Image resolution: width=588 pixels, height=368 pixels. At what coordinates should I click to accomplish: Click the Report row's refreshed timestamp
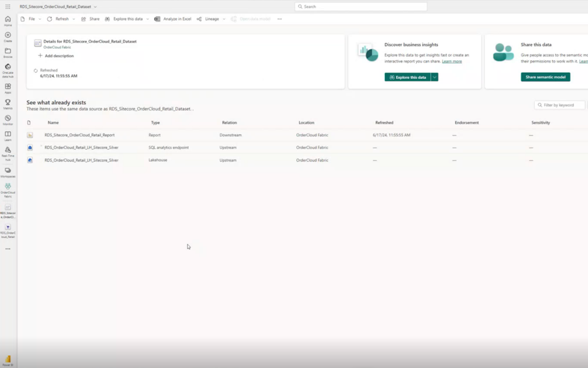click(x=391, y=135)
